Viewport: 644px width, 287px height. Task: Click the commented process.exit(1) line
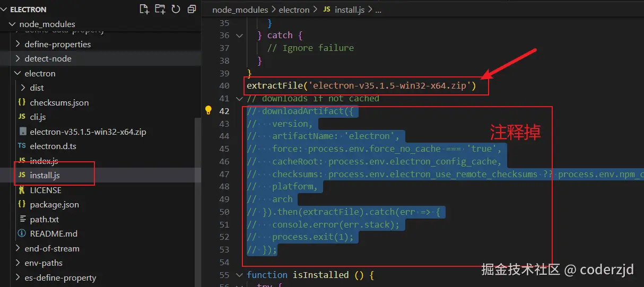[x=300, y=237]
